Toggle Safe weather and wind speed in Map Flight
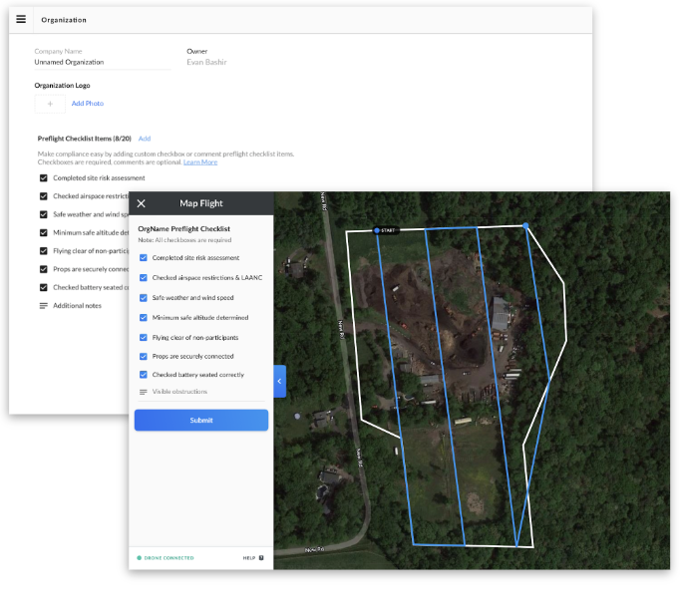The image size is (680, 616). click(144, 298)
